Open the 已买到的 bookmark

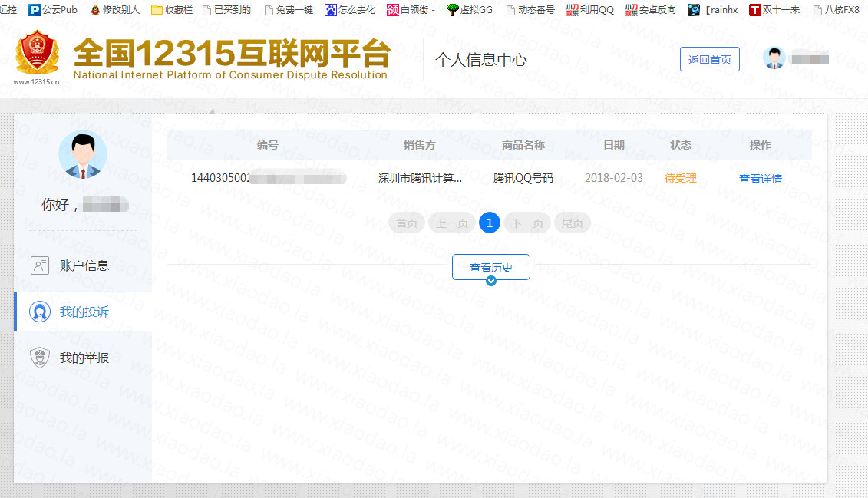(226, 10)
